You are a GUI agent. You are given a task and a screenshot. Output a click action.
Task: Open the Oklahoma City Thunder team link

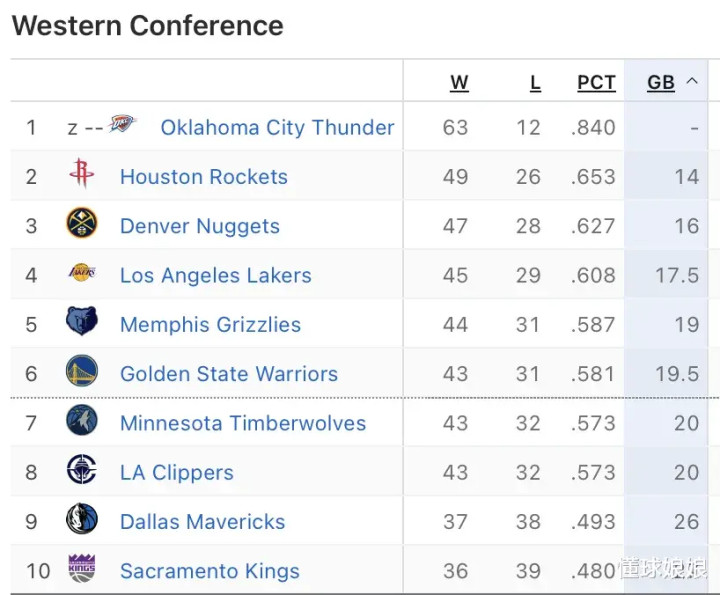point(277,128)
